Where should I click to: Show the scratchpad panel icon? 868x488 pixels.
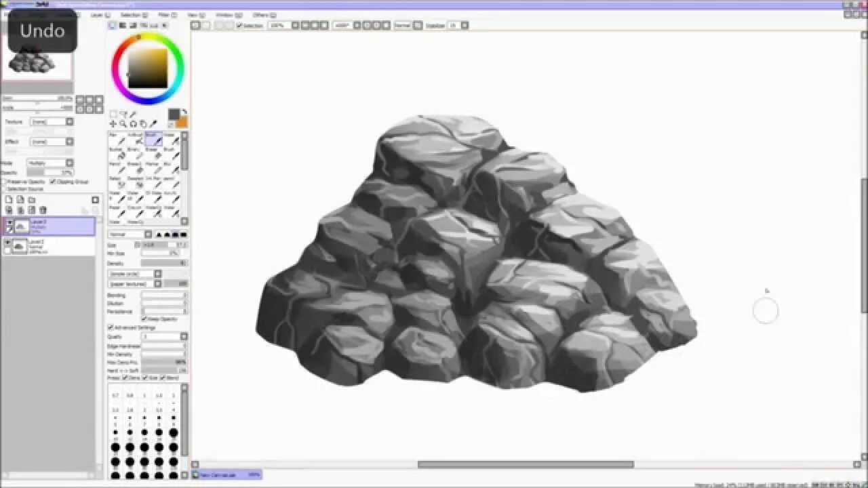[x=164, y=25]
